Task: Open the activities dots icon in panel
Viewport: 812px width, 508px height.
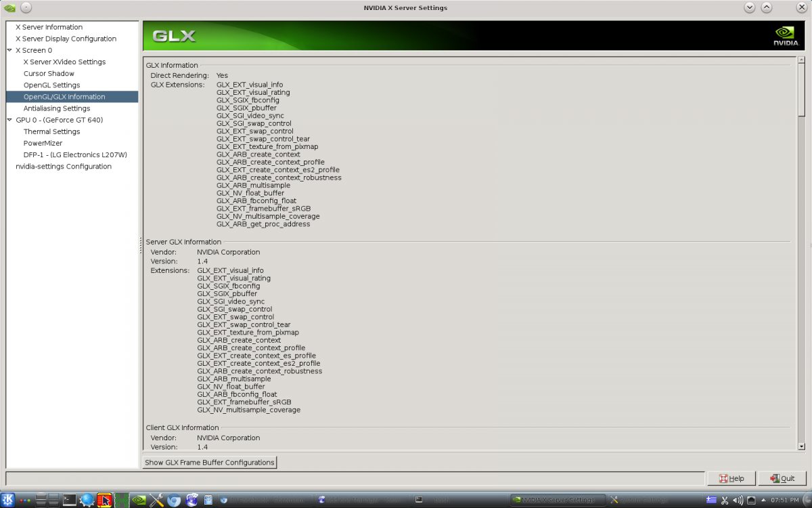Action: tap(25, 501)
